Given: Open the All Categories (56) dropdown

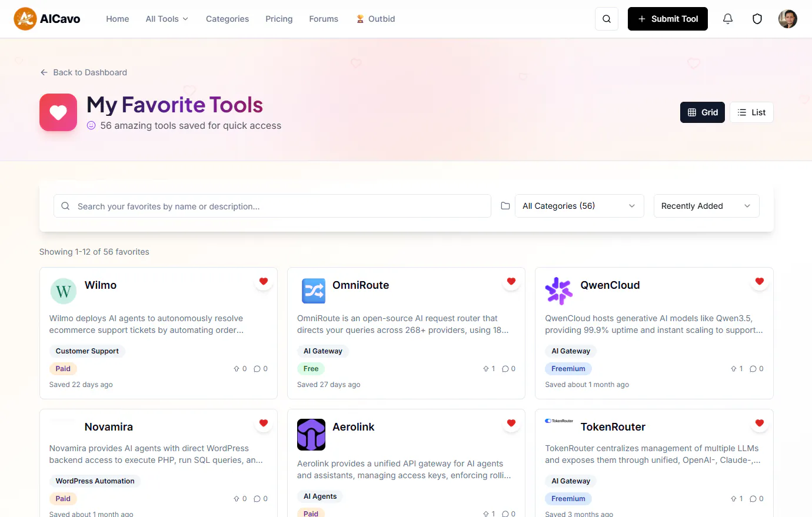Looking at the screenshot, I should [580, 206].
